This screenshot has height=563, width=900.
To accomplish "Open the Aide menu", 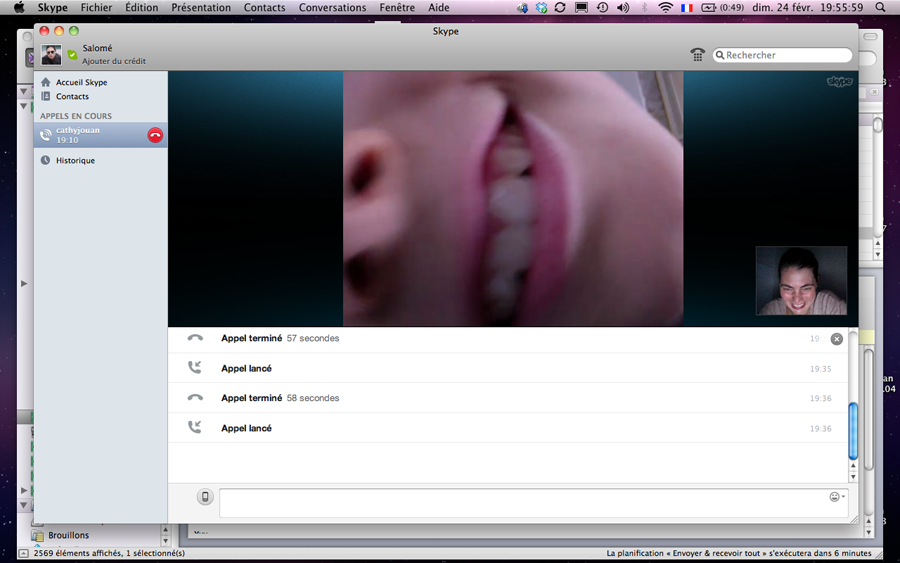I will (x=439, y=7).
